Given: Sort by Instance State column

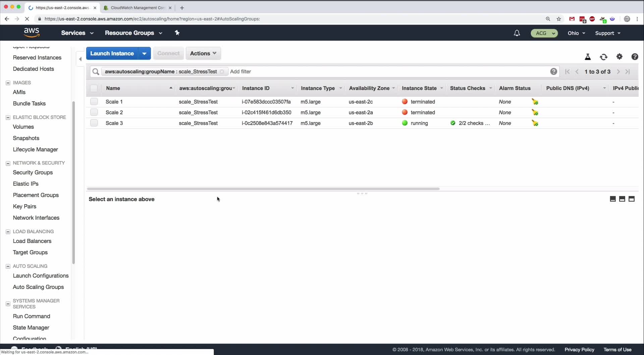Looking at the screenshot, I should (x=422, y=88).
